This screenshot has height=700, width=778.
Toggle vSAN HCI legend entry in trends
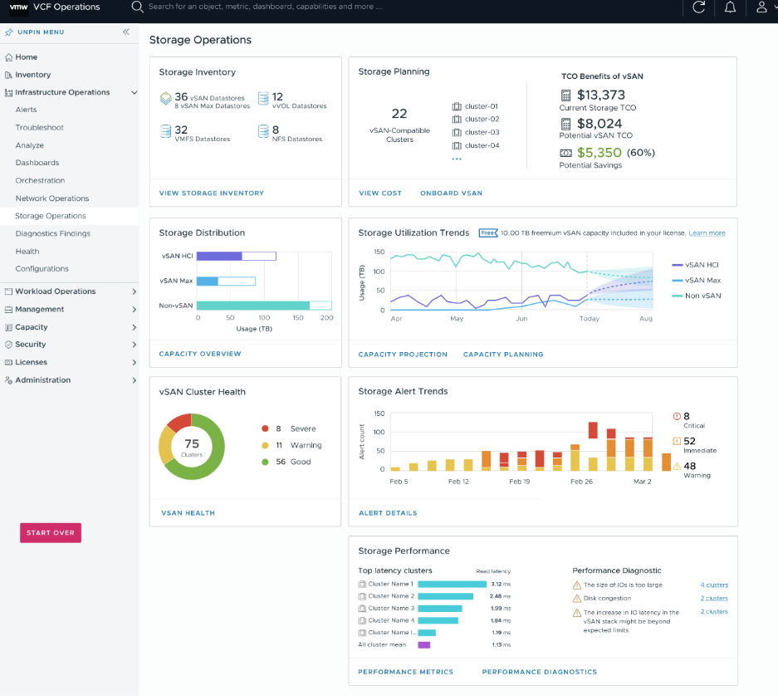(x=694, y=265)
